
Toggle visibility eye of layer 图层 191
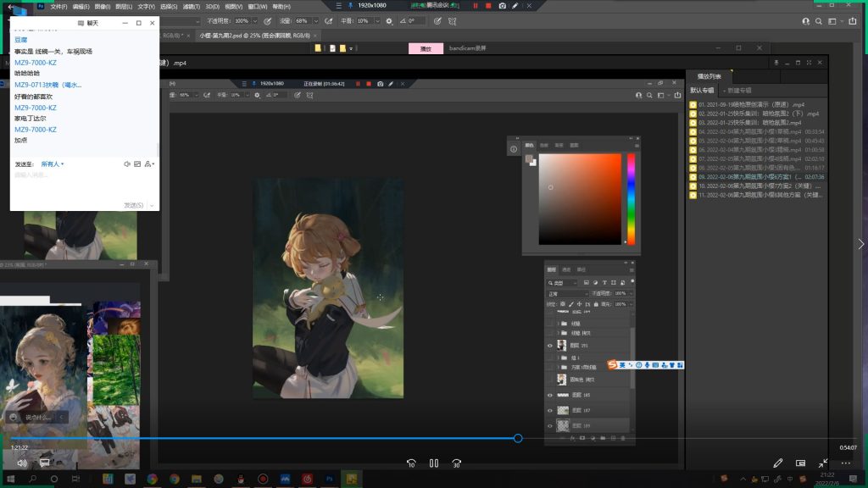pos(550,346)
